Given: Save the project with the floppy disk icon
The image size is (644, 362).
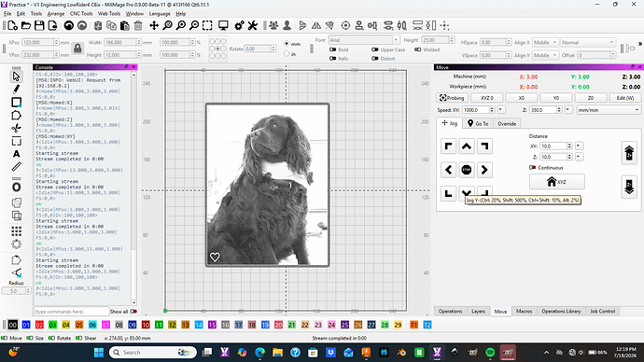Looking at the screenshot, I should coord(39,26).
